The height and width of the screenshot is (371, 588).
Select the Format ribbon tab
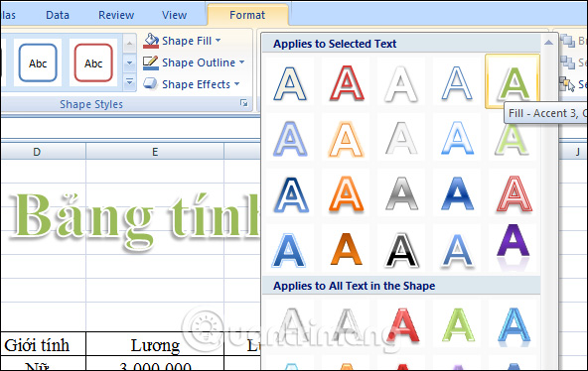[247, 15]
